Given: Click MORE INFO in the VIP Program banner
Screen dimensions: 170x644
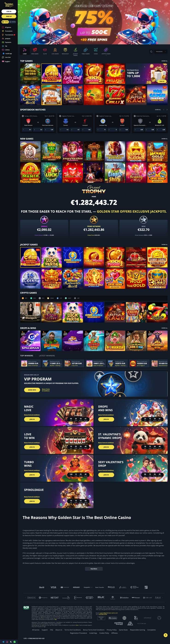Looking at the screenshot, I should pos(32,390).
